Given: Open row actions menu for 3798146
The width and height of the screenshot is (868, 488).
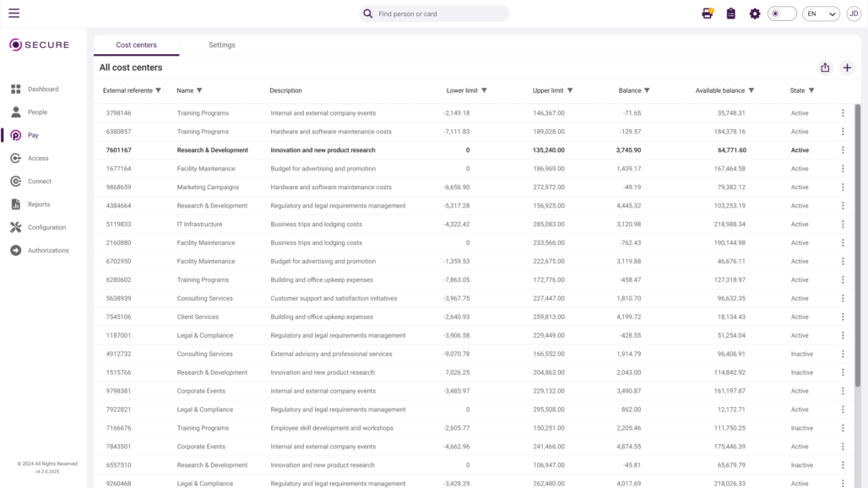Looking at the screenshot, I should pos(843,113).
